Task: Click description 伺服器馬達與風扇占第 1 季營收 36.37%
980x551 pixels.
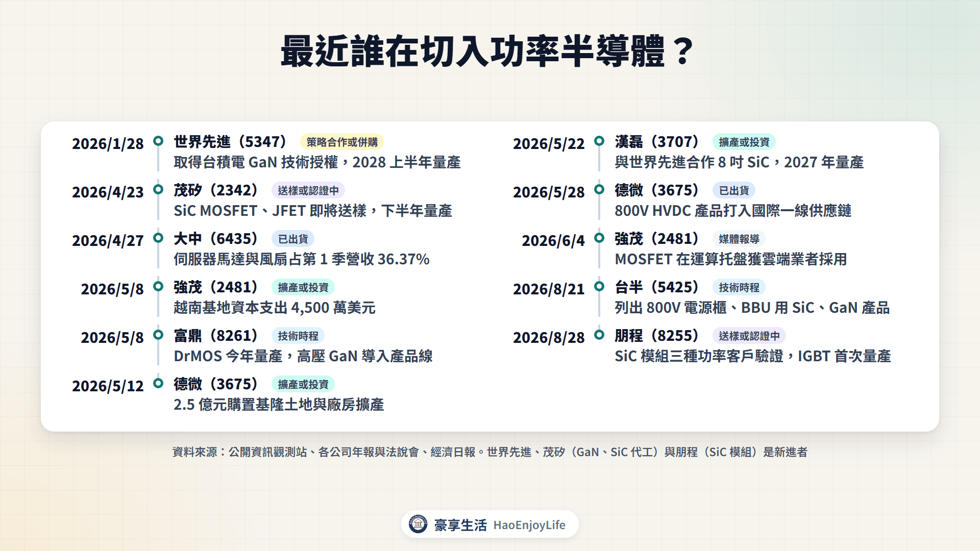Action: pos(302,259)
